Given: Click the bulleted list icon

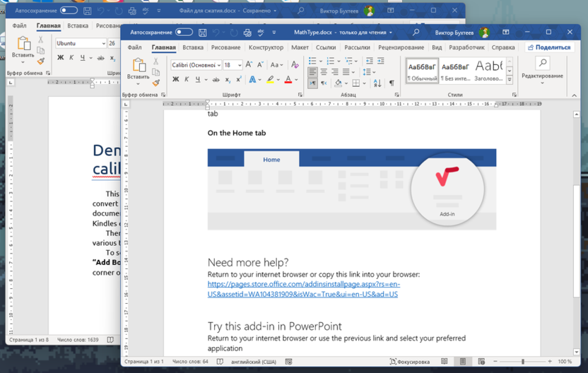Looking at the screenshot, I should click(312, 61).
